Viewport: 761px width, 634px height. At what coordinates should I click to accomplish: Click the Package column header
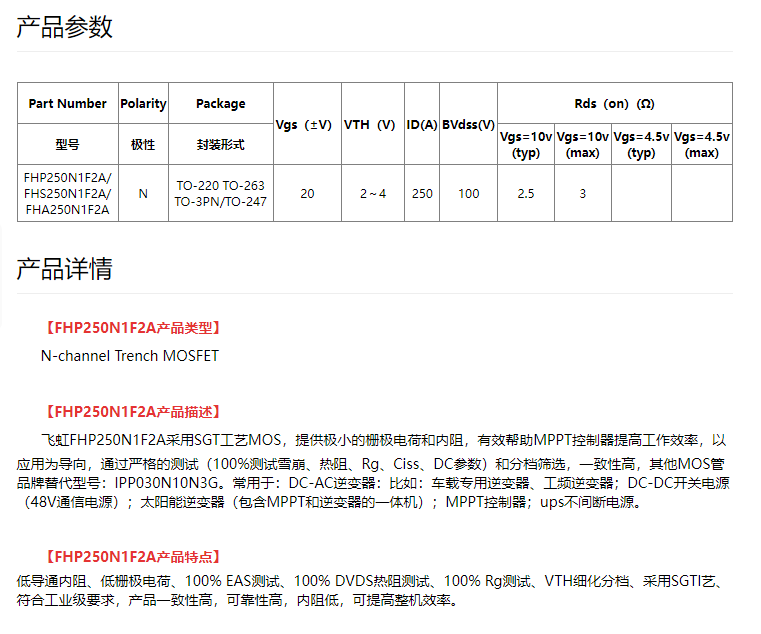tap(220, 104)
